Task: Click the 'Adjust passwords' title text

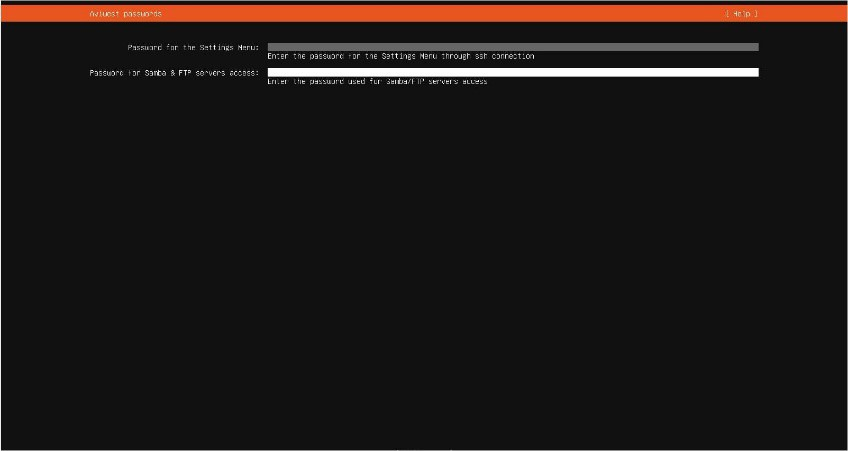Action: [x=125, y=14]
